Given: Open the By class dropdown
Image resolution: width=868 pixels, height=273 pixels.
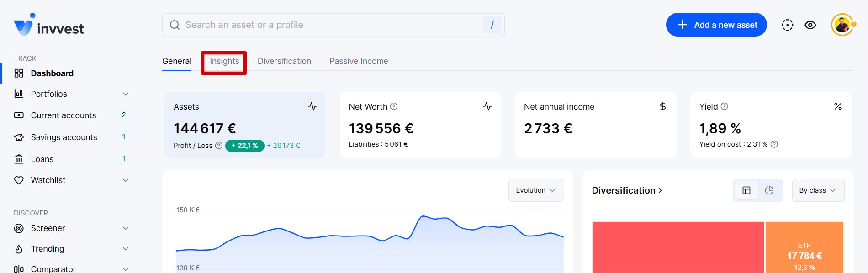Looking at the screenshot, I should click(818, 190).
